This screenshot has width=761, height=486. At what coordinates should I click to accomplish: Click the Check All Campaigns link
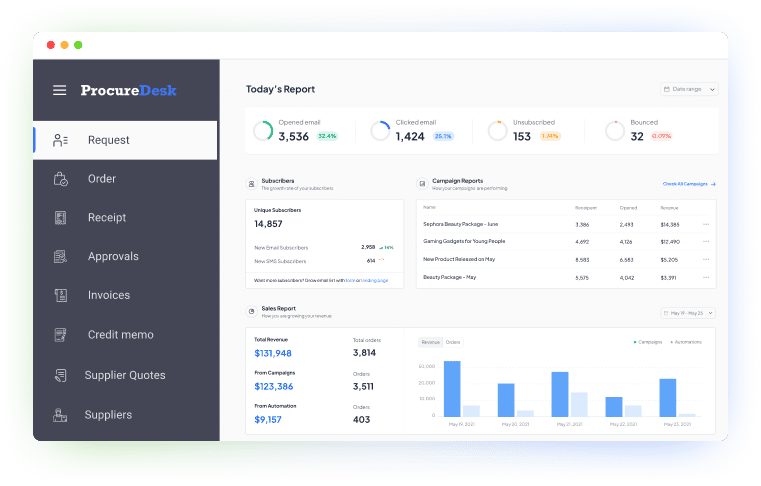click(688, 184)
